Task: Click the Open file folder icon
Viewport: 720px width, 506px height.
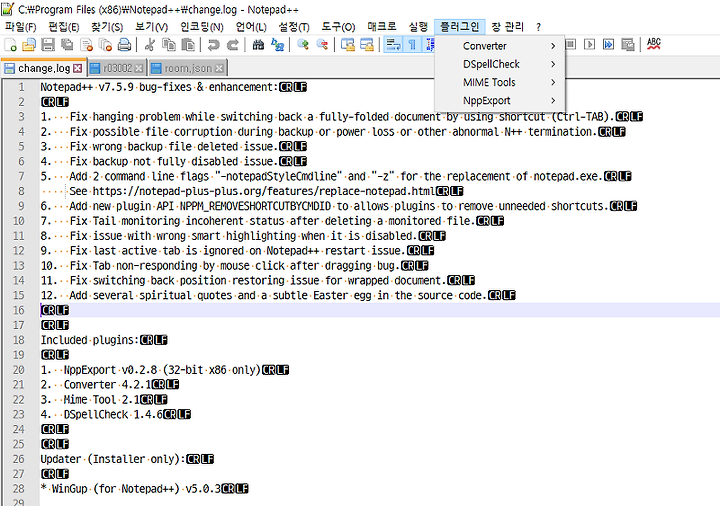Action: pos(29,45)
